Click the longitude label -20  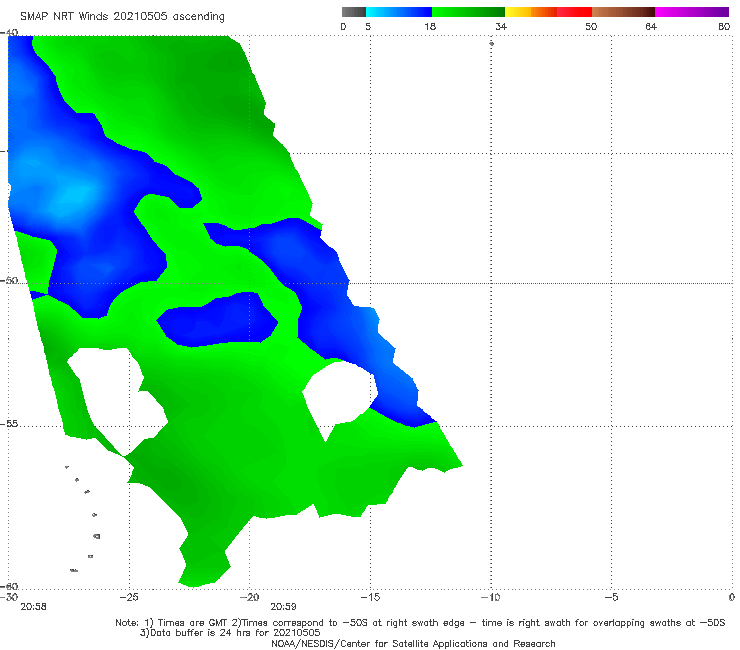[x=249, y=597]
